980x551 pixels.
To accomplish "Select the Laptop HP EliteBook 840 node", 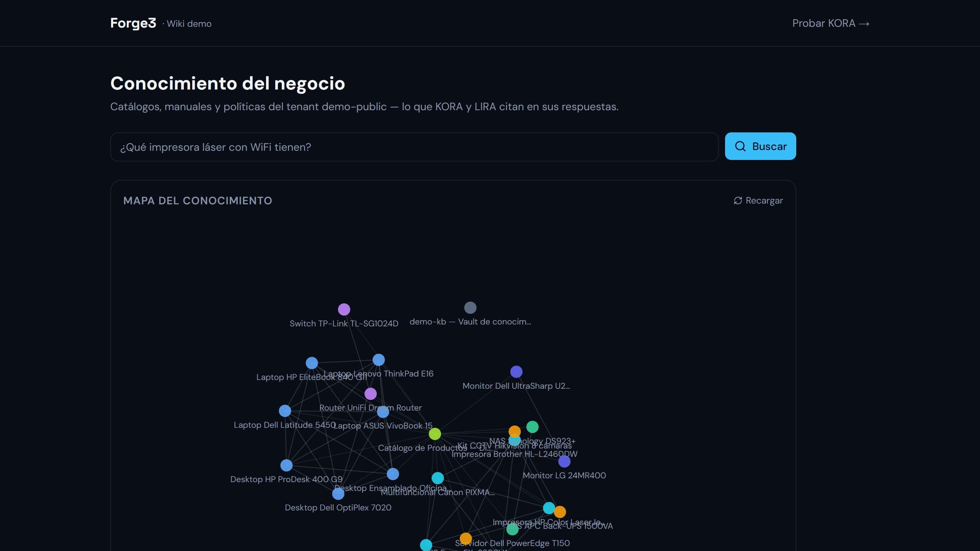I will point(312,363).
